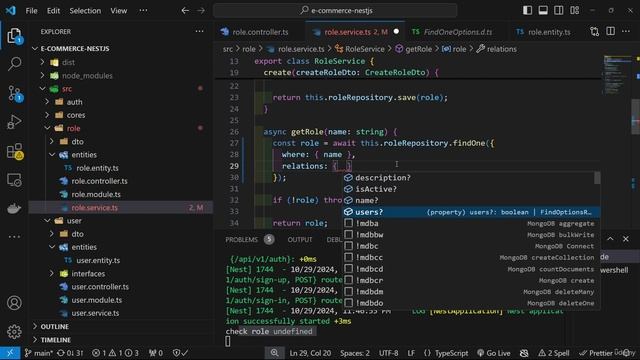This screenshot has width=640, height=360.
Task: Open Explorer views and more actions
Action: click(x=199, y=31)
